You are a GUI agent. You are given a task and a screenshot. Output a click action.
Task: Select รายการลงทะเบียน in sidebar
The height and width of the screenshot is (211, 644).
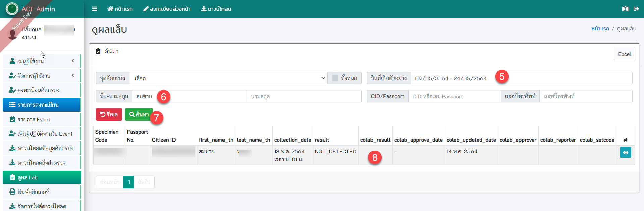[x=41, y=105]
